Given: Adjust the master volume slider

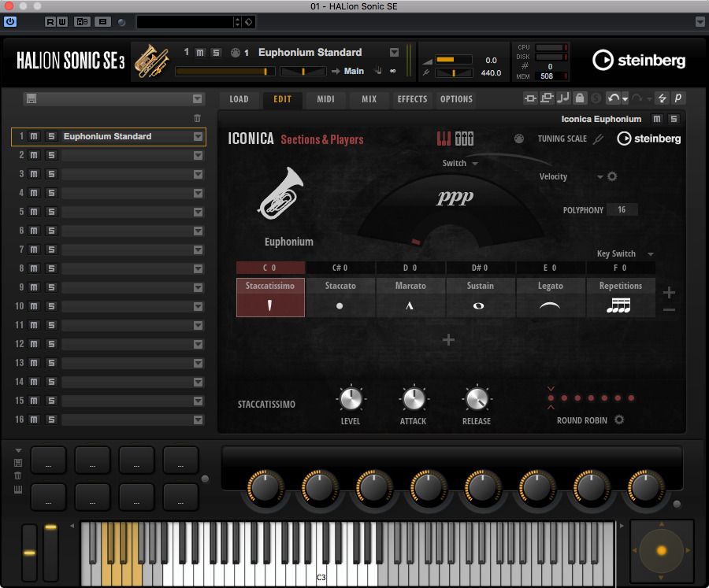Looking at the screenshot, I should click(454, 60).
